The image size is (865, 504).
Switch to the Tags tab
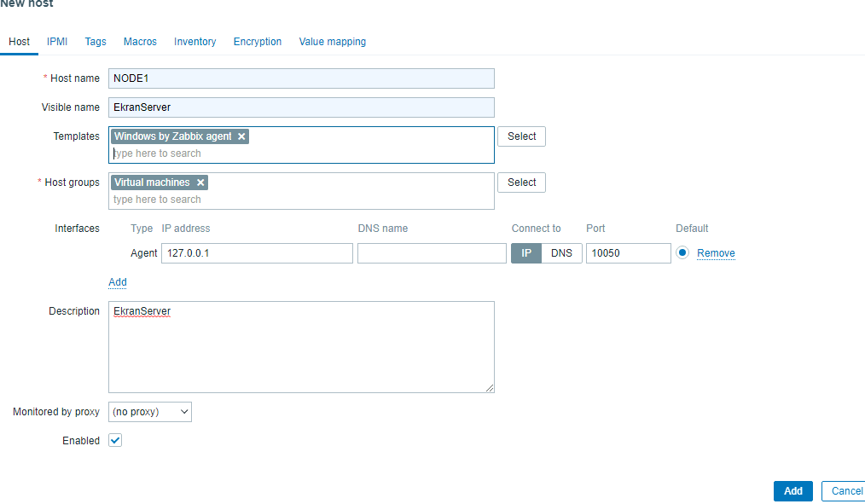click(96, 42)
